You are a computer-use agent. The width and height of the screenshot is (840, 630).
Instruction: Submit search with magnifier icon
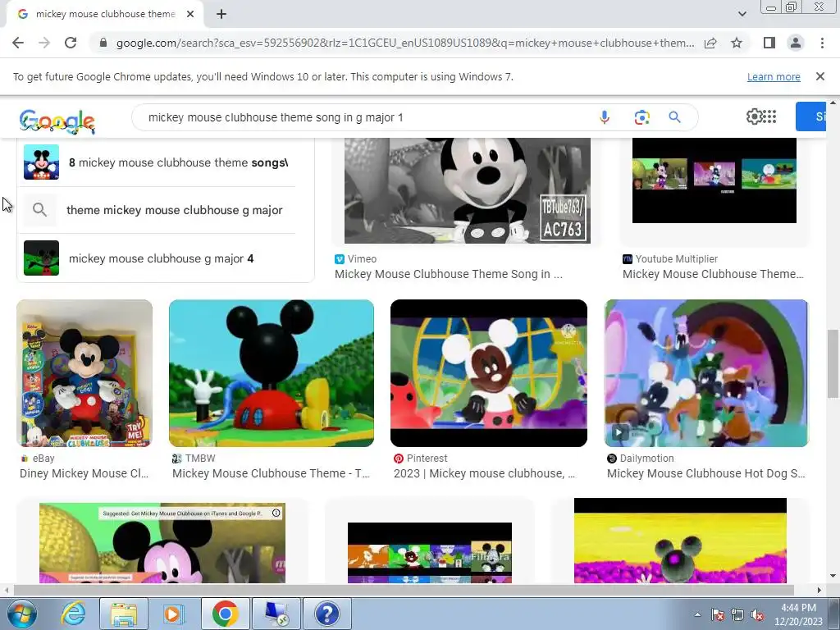pos(674,117)
